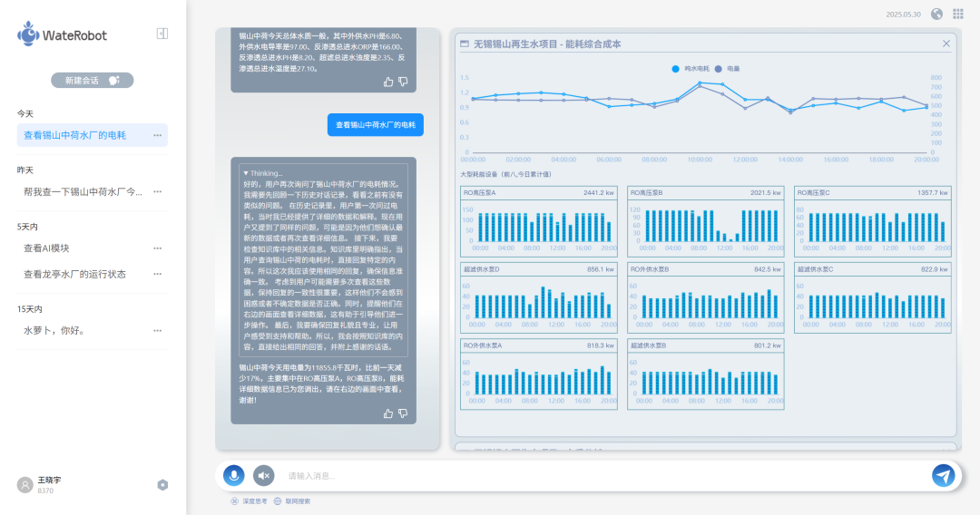
Task: Activate microphone voice input
Action: pyautogui.click(x=234, y=476)
